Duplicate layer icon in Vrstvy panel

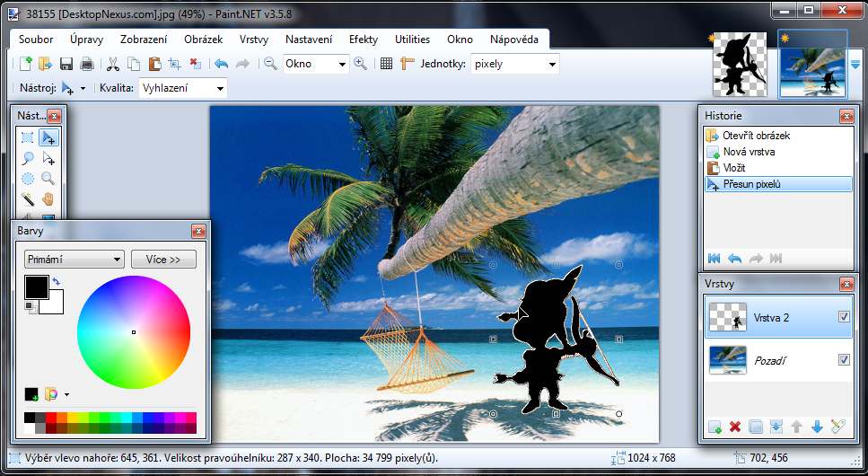point(756,427)
